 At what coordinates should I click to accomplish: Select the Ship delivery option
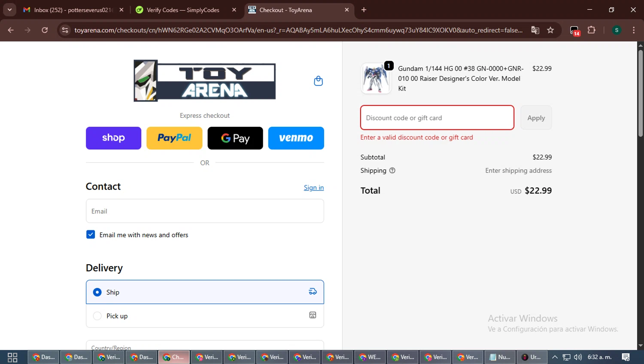tap(205, 292)
